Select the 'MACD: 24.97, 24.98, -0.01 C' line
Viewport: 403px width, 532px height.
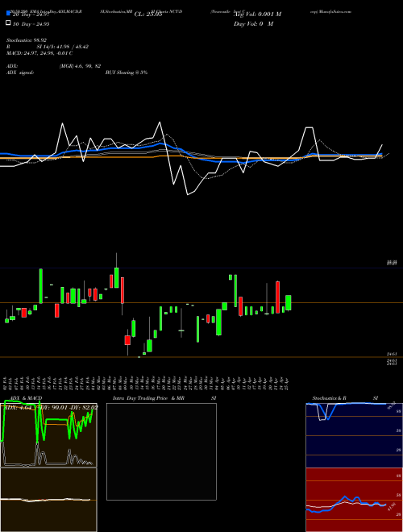tap(39, 53)
